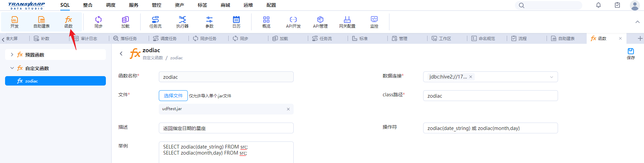Switch to the 补数 tab
Viewport: 644px width, 163px height.
click(42, 38)
